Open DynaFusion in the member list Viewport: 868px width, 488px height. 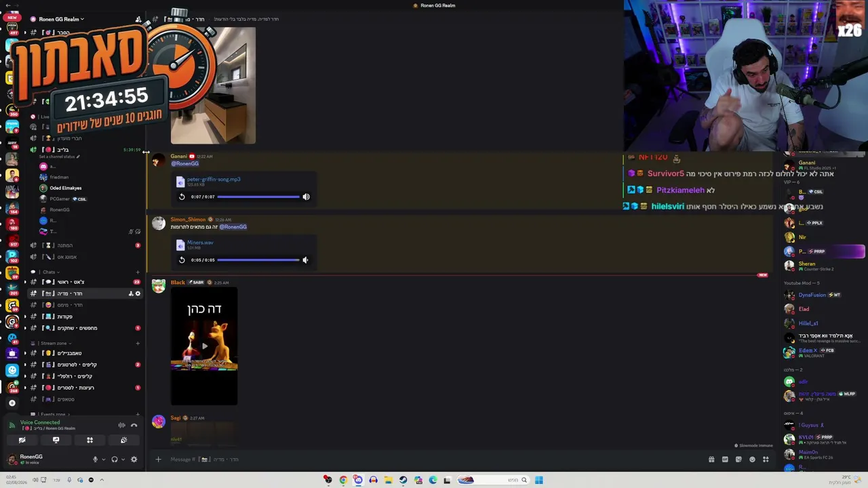coord(812,295)
